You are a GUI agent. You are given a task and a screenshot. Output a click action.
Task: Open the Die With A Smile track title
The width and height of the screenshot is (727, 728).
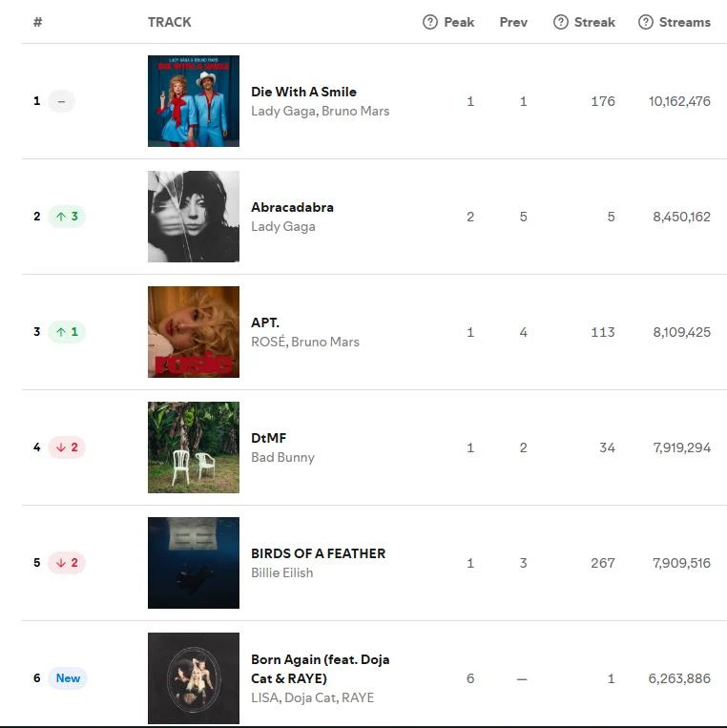click(x=303, y=92)
